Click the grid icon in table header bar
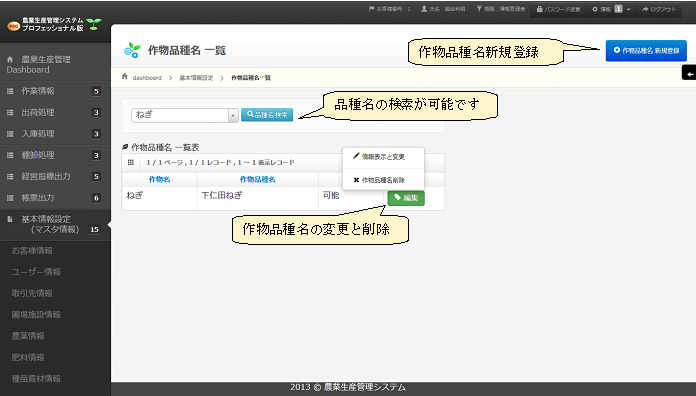The image size is (696, 396). (x=130, y=162)
